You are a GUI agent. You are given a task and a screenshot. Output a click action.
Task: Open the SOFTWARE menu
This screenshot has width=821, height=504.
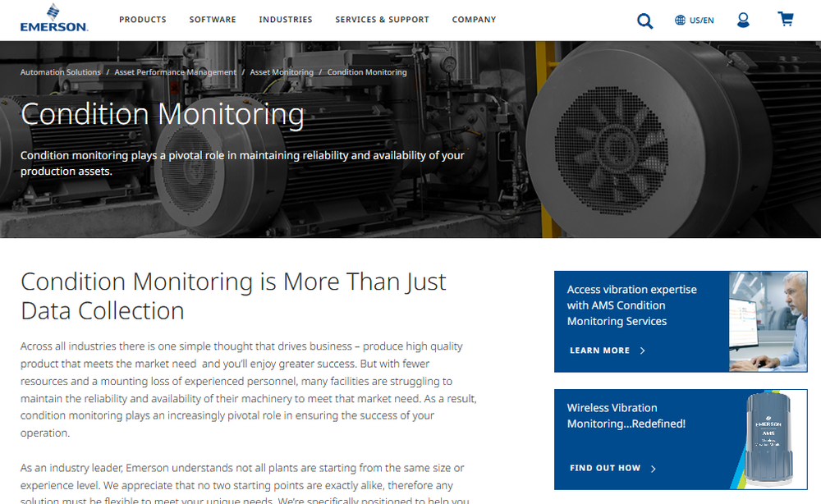coord(213,20)
